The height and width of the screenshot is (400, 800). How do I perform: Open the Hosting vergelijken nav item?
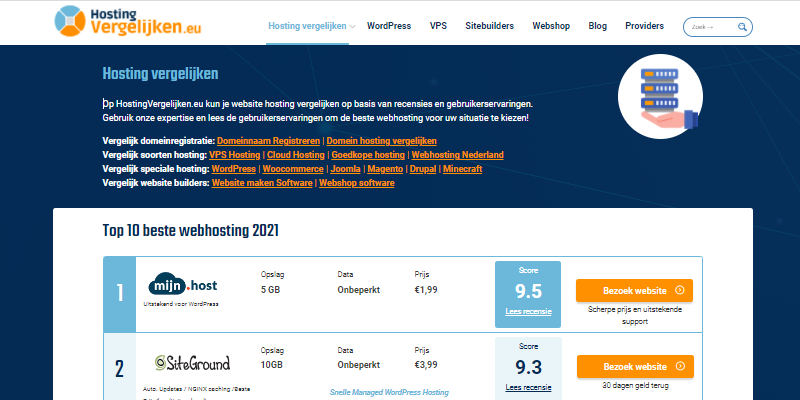[x=307, y=26]
